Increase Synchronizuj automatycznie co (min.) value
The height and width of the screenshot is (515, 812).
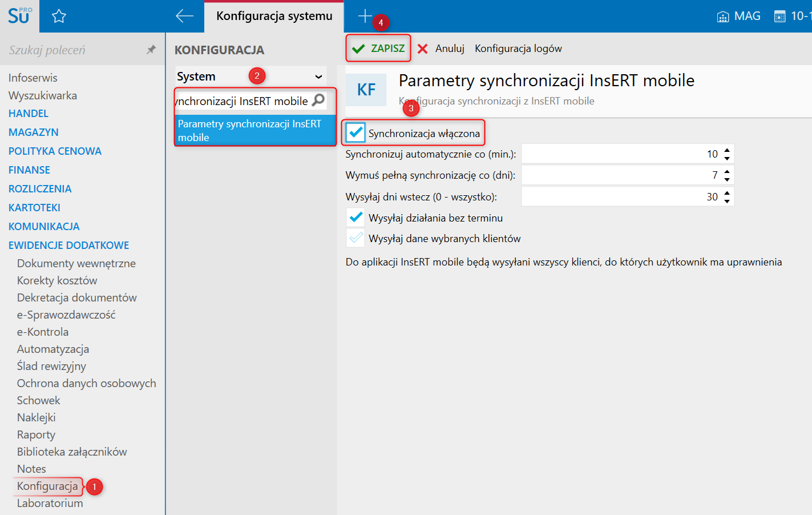tap(727, 151)
